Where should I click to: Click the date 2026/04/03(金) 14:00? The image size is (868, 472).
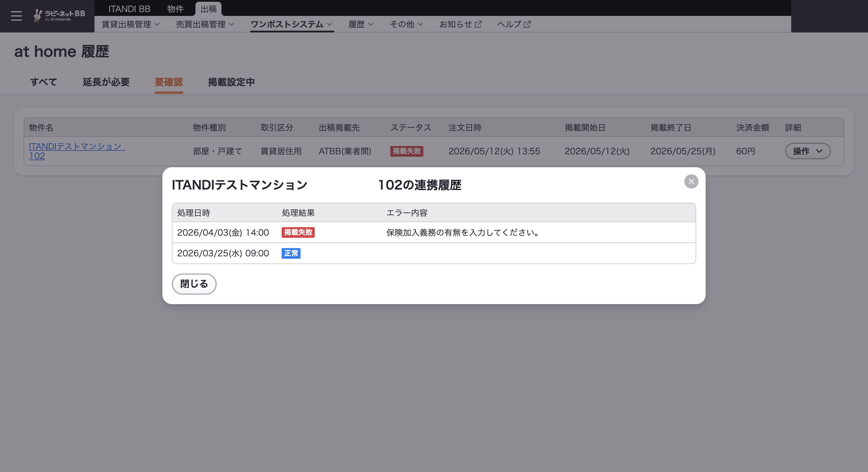tap(223, 233)
